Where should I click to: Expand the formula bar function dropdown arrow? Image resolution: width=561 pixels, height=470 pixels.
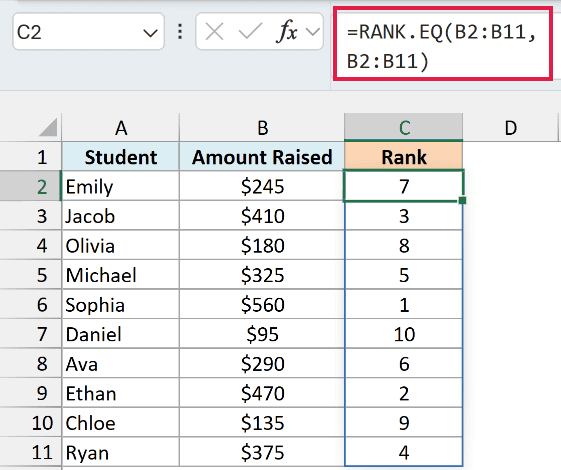point(313,32)
